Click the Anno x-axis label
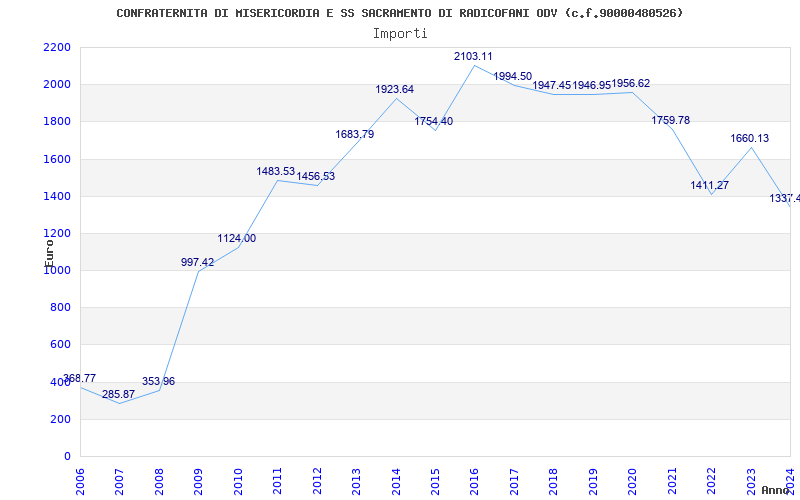800x500 pixels. (775, 490)
